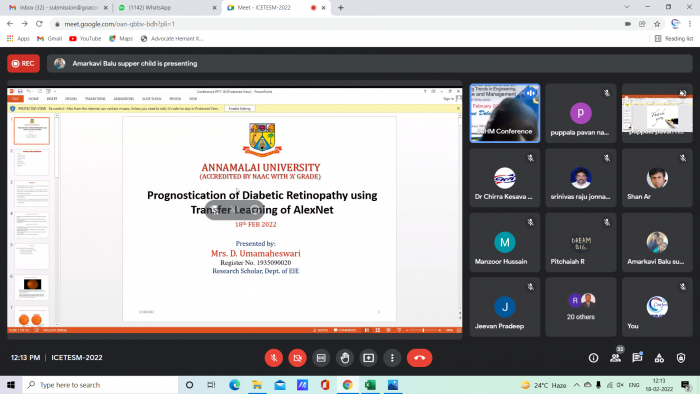Open the meeting details info icon
The image size is (700, 394).
pyautogui.click(x=593, y=358)
